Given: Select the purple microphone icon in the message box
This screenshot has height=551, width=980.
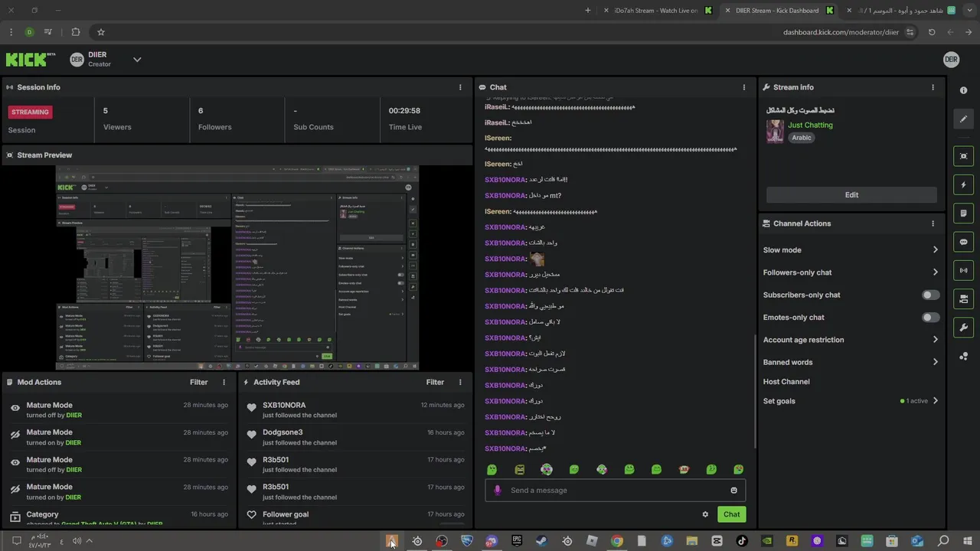Looking at the screenshot, I should tap(498, 491).
